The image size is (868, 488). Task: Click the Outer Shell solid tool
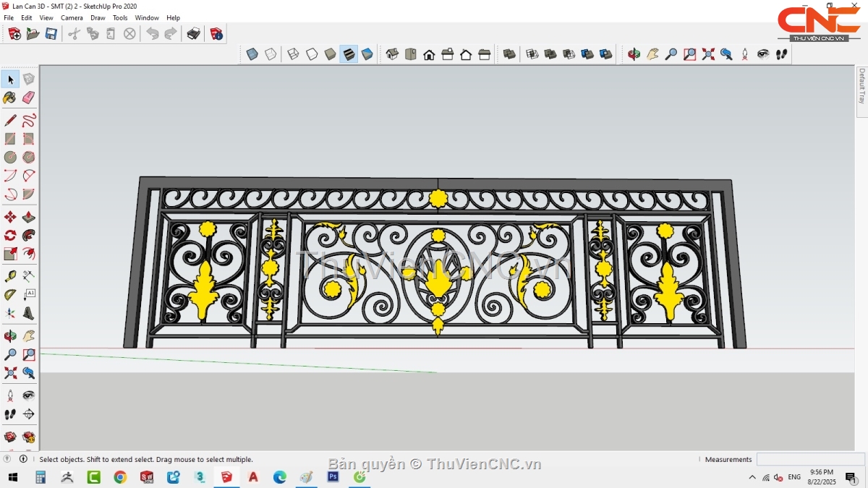pyautogui.click(x=509, y=54)
